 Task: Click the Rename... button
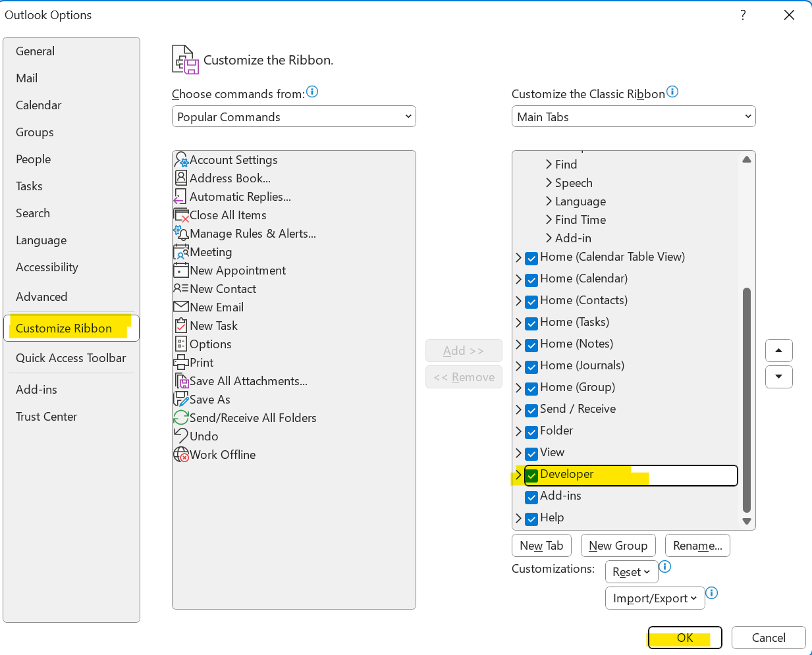698,546
